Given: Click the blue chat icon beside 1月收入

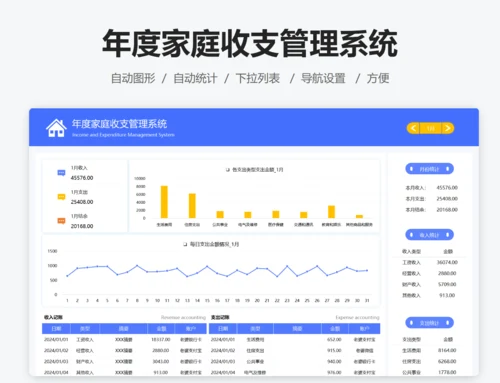Looking at the screenshot, I should [61, 173].
